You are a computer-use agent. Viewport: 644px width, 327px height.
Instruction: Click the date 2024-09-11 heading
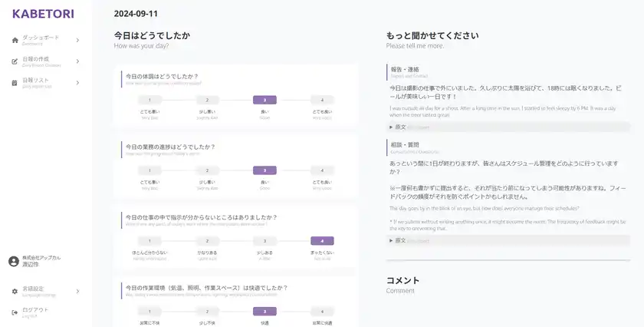click(136, 14)
